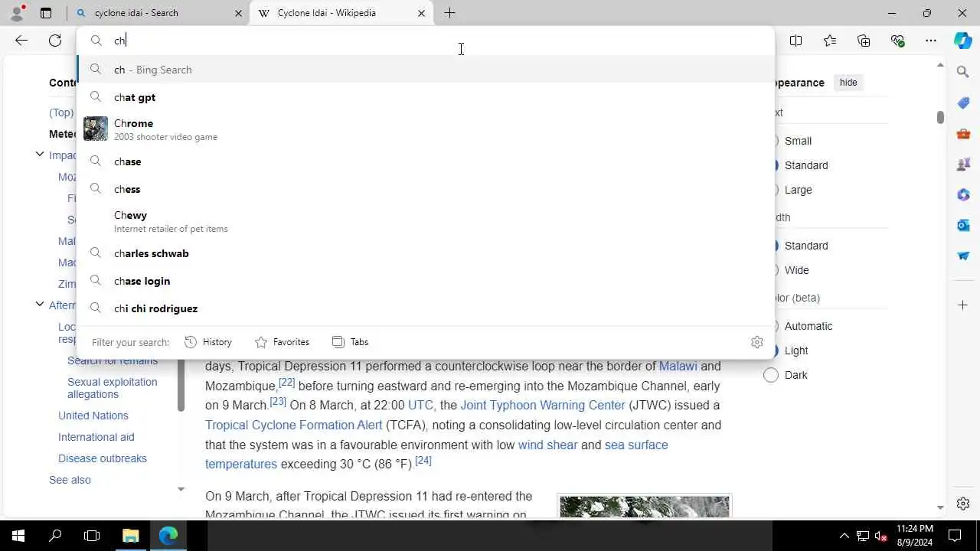Follow Joint Typhoon Warning Center link

point(543,405)
